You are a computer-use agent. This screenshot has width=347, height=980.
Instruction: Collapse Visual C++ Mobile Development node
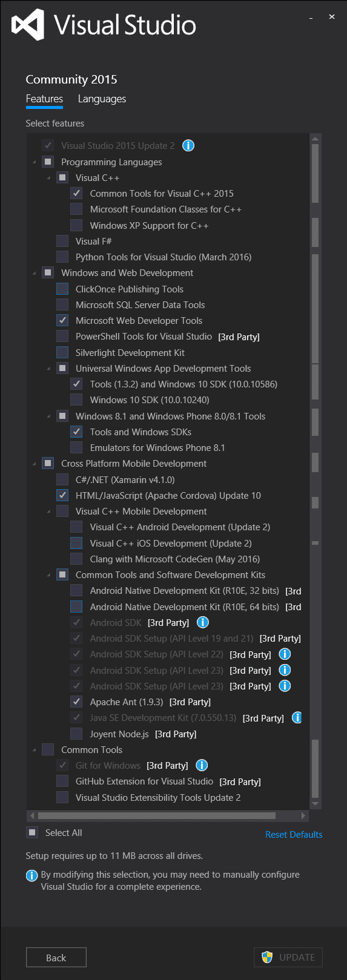tap(49, 511)
